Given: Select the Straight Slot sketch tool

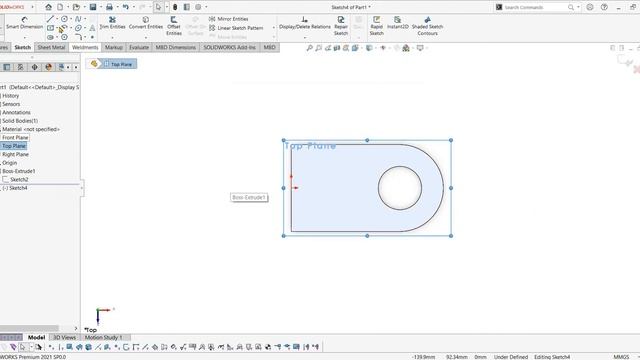Looking at the screenshot, I should [x=50, y=37].
